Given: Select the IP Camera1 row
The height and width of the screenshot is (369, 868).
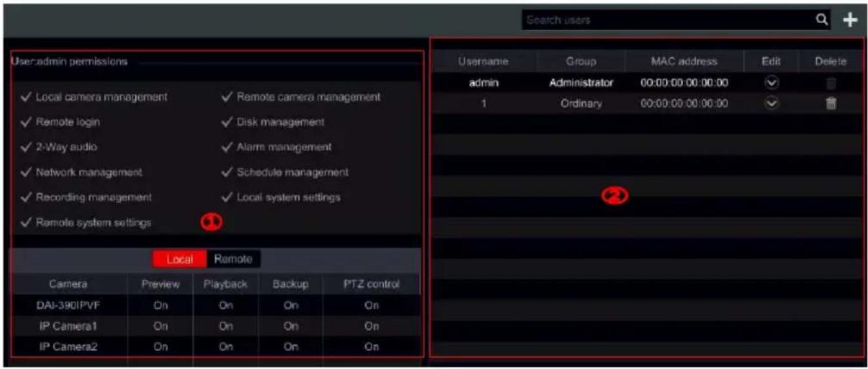Looking at the screenshot, I should 216,326.
